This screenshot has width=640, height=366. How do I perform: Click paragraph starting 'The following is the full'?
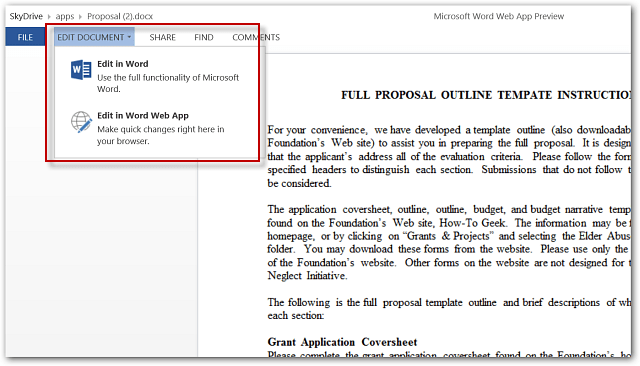pos(449,309)
